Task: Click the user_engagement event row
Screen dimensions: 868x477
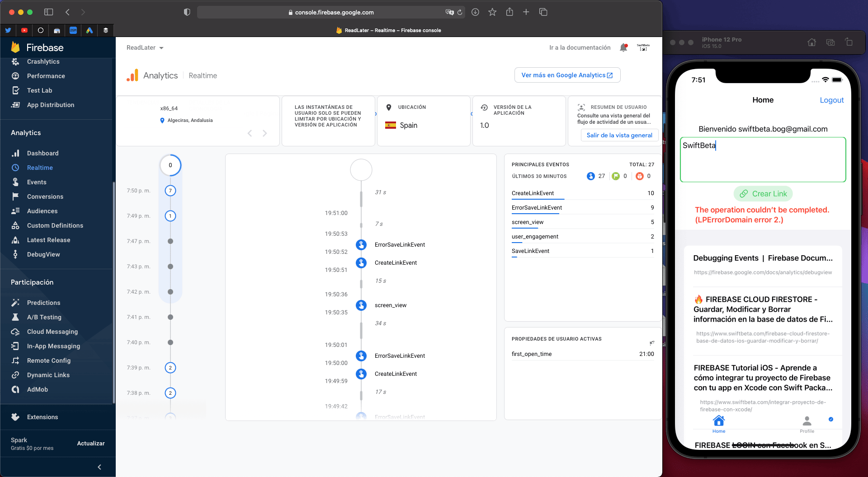Action: click(583, 237)
